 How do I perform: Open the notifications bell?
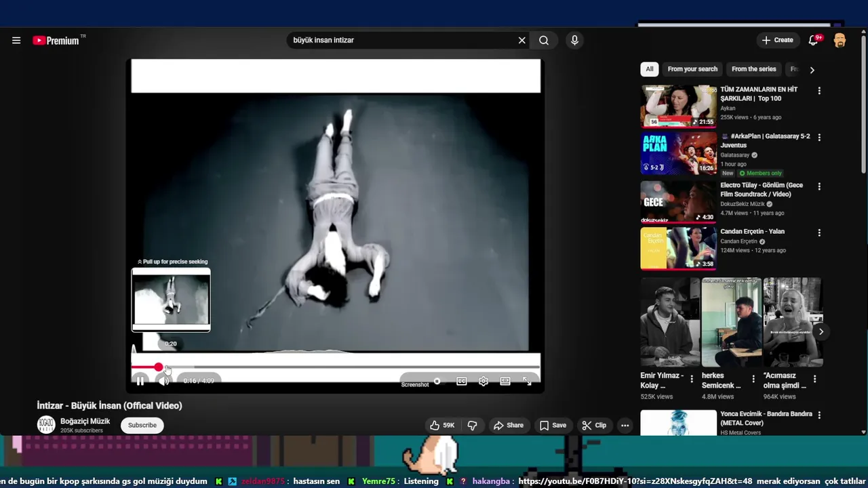(x=814, y=40)
